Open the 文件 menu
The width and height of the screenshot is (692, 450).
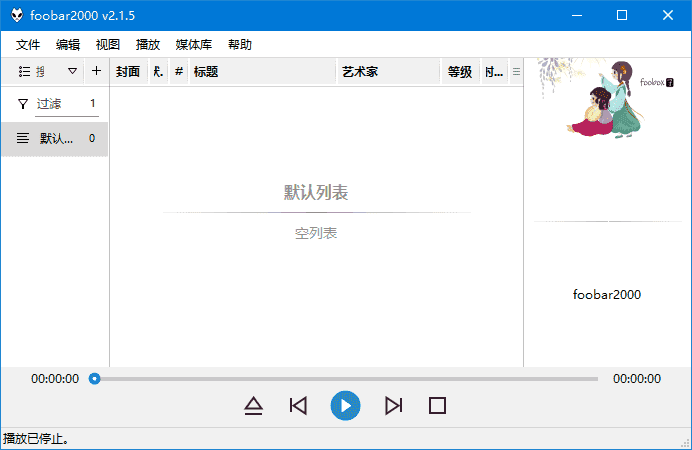[x=28, y=44]
